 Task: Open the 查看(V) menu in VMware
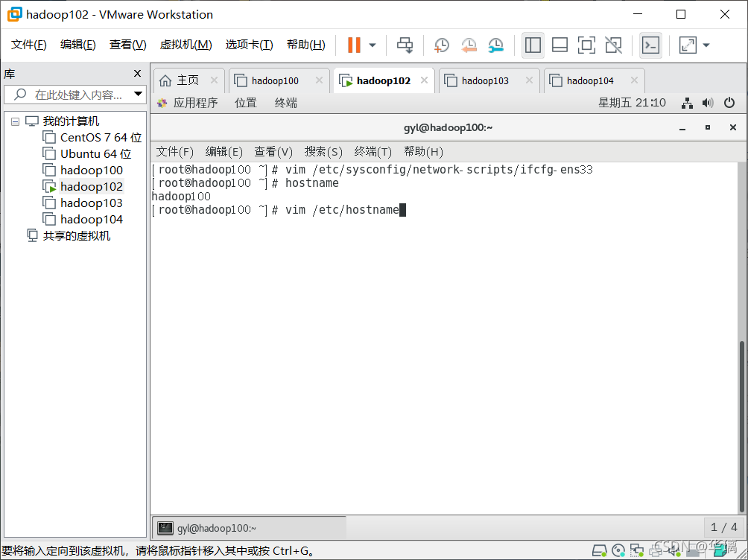127,45
